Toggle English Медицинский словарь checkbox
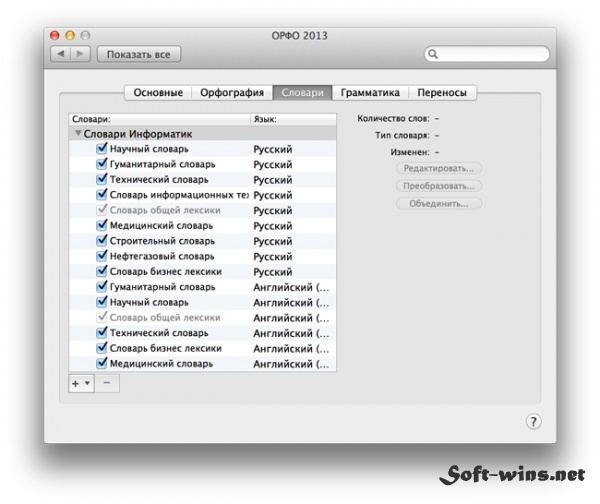The image size is (600, 504). click(102, 363)
